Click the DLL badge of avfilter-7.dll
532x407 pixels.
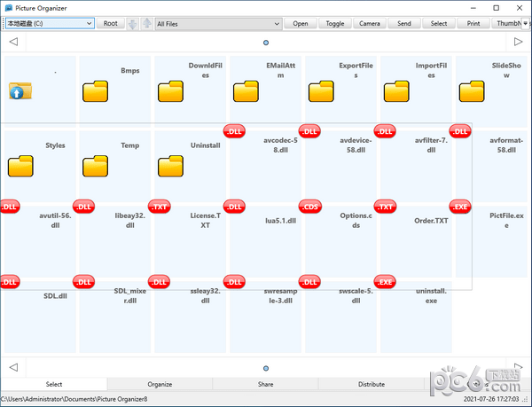point(385,131)
